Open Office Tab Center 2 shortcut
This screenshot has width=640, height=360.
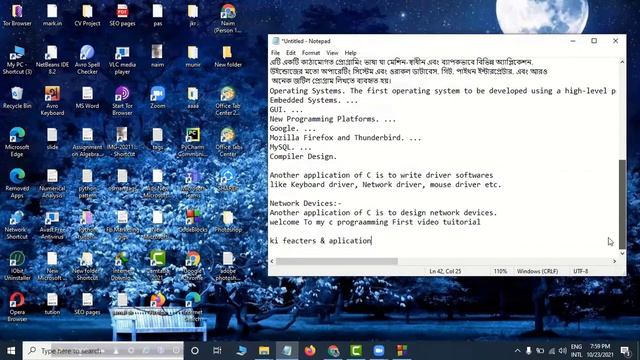[x=228, y=101]
